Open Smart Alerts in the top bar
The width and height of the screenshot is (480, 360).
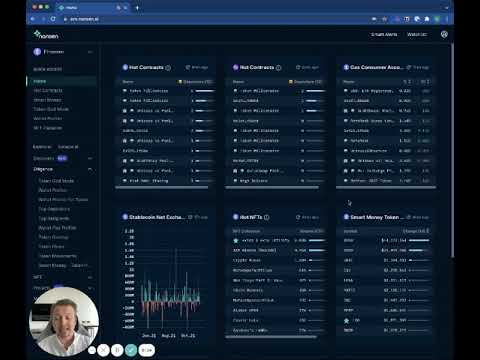click(x=384, y=34)
